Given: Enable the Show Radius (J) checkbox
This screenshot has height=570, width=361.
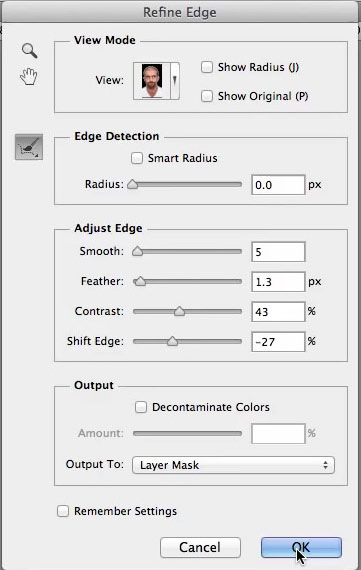Looking at the screenshot, I should [x=207, y=67].
